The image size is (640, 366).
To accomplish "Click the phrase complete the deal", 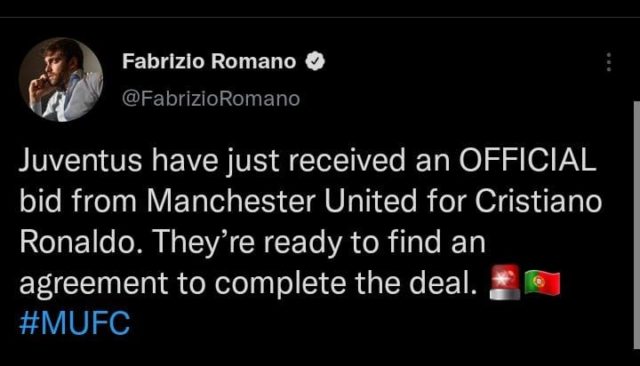I will click(346, 284).
